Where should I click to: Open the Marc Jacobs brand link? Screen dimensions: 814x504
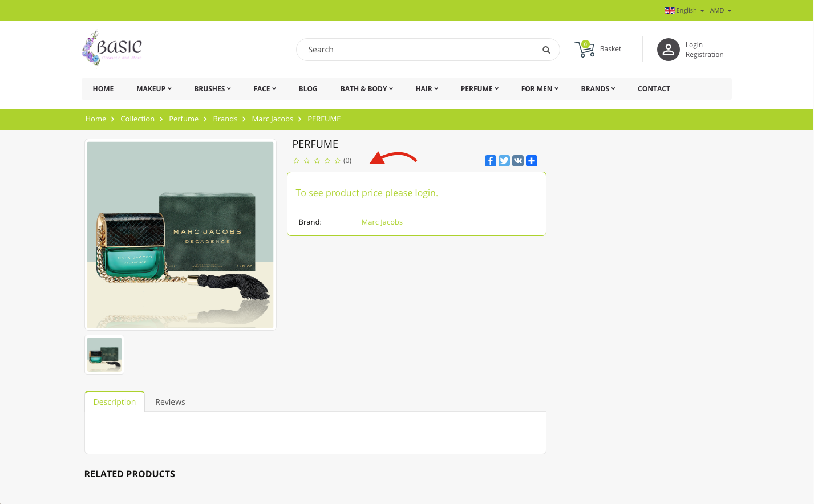point(382,222)
